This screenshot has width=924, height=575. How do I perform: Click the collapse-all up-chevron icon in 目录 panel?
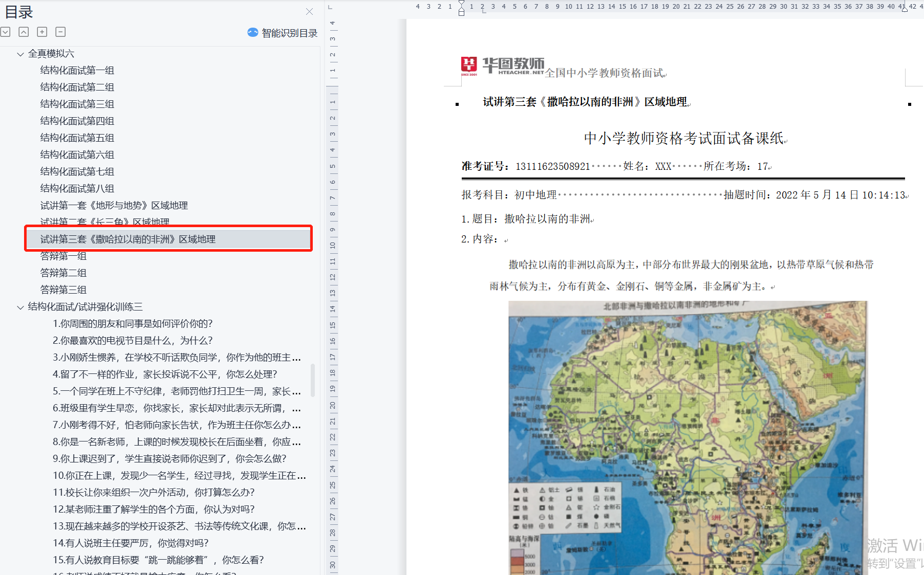[24, 32]
